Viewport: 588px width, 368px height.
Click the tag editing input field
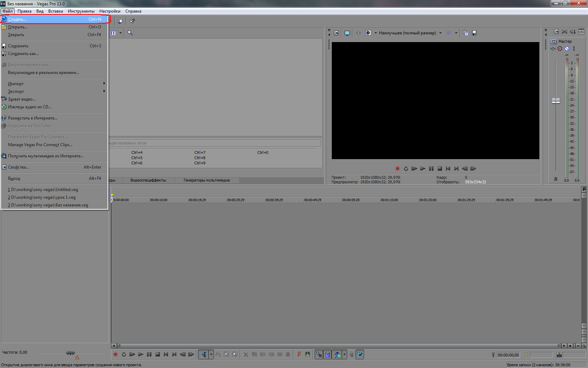coord(214,143)
